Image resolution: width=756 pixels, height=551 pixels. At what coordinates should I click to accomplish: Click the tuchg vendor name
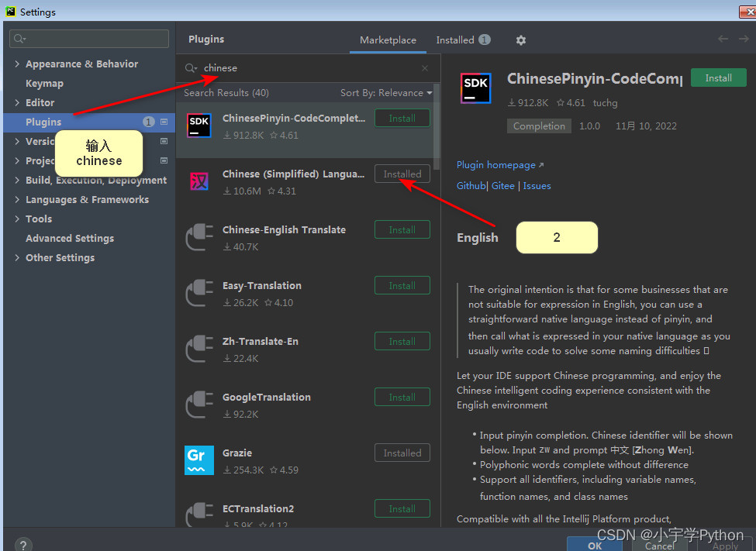[605, 102]
